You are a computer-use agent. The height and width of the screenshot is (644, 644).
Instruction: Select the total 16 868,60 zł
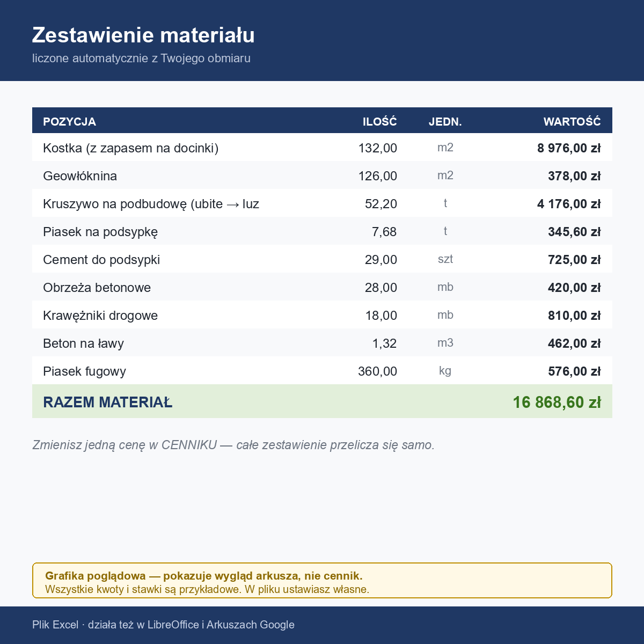pyautogui.click(x=557, y=402)
